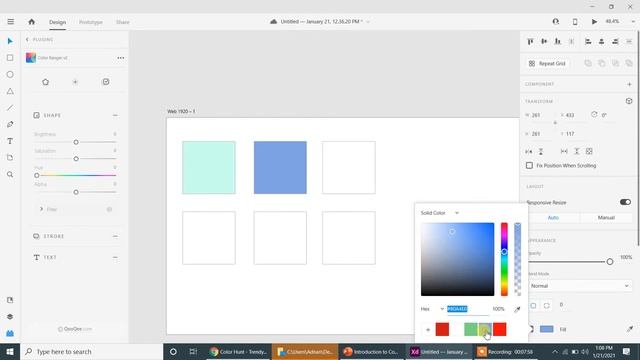This screenshot has width=640, height=360.
Task: Go to the Home screen
Action: [31, 22]
